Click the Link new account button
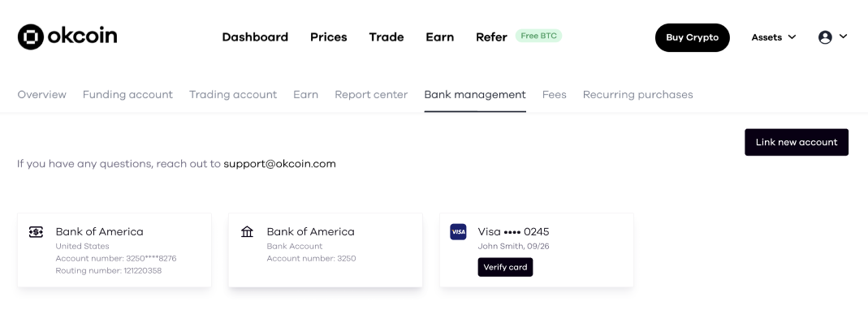Image resolution: width=868 pixels, height=310 pixels. [x=797, y=142]
